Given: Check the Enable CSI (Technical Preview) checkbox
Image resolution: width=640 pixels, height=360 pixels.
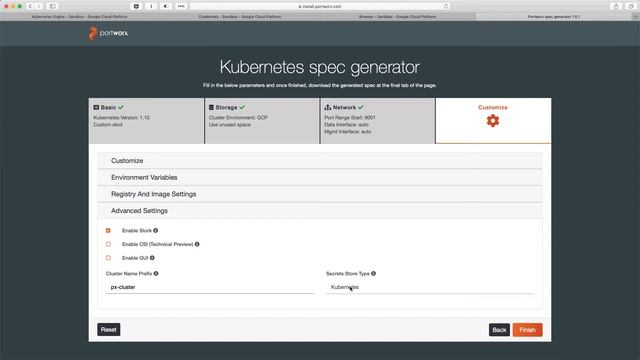Looking at the screenshot, I should pyautogui.click(x=108, y=244).
